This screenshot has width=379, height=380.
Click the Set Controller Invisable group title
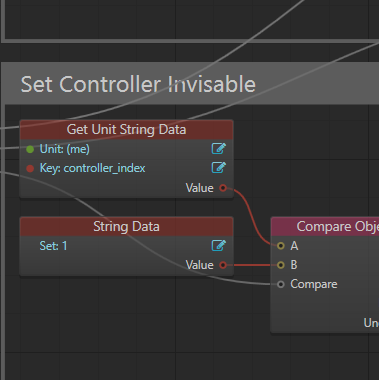tap(138, 84)
